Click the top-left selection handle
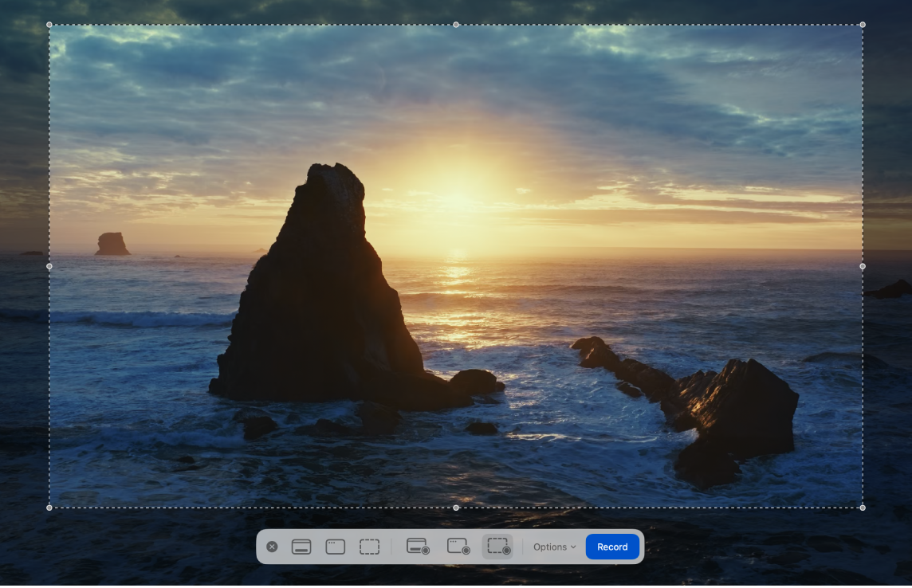The height and width of the screenshot is (588, 912). tap(49, 25)
